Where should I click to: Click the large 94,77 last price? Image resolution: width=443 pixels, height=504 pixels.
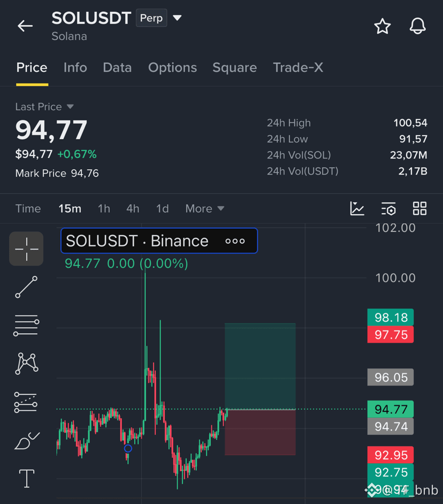(x=51, y=130)
